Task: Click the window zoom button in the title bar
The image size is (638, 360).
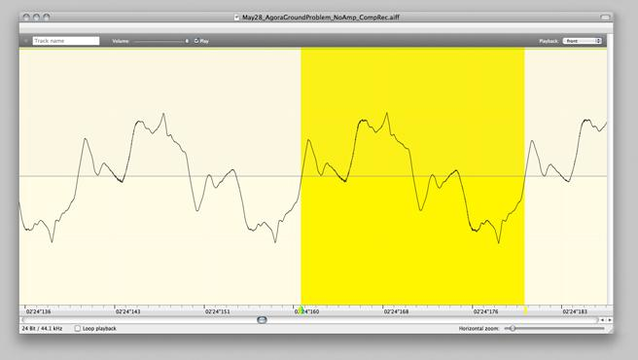Action: pyautogui.click(x=46, y=17)
